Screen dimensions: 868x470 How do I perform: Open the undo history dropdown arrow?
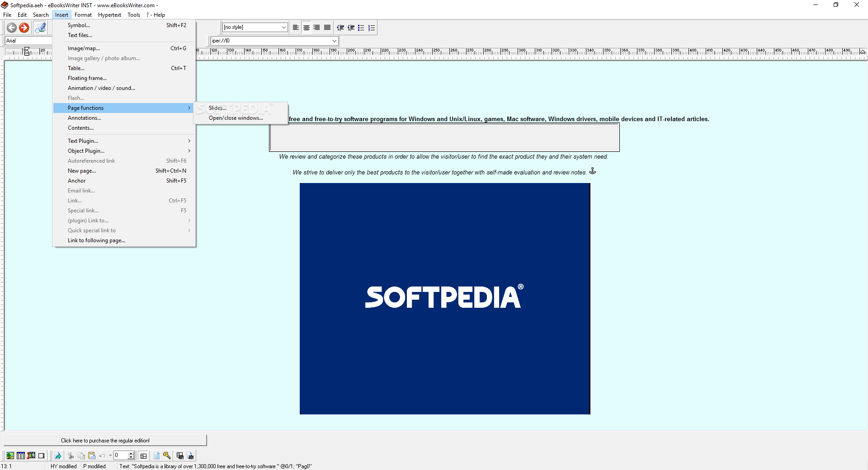pos(110,456)
